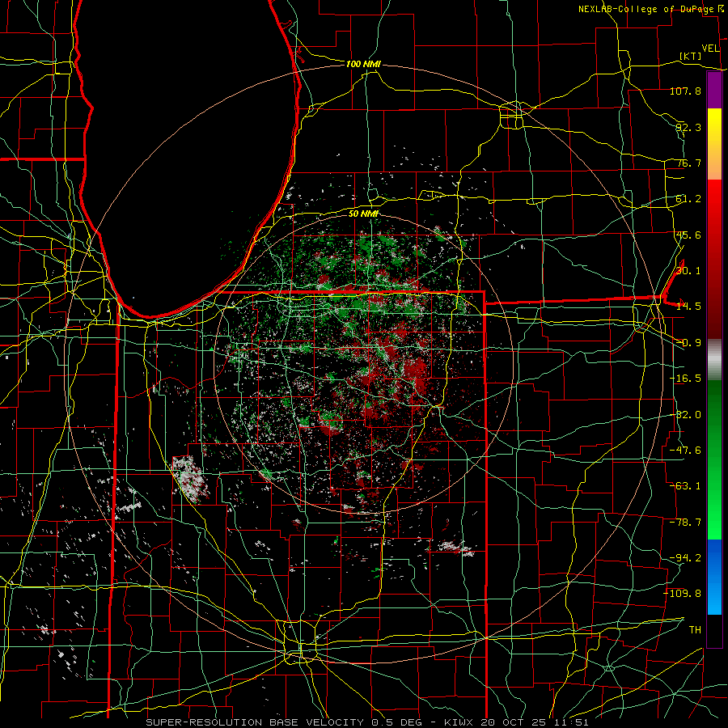Select the 76.7 scale value
This screenshot has height=728, width=728.
tap(688, 163)
